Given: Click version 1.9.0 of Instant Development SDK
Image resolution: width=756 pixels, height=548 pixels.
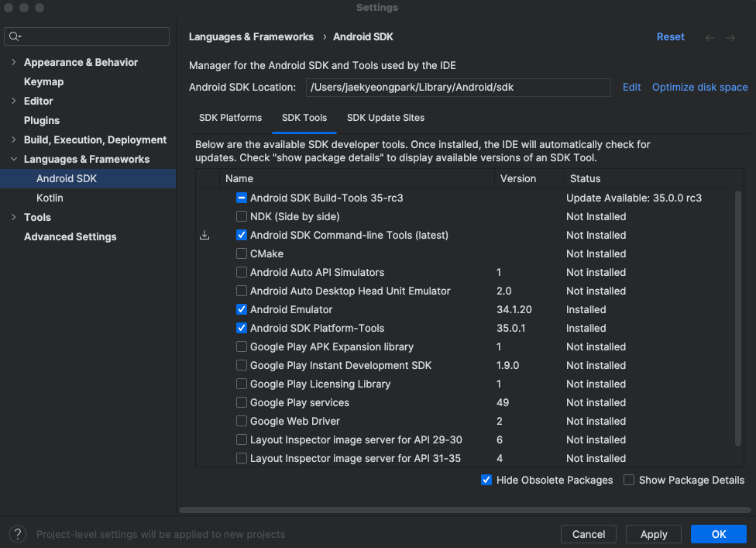Looking at the screenshot, I should click(507, 365).
